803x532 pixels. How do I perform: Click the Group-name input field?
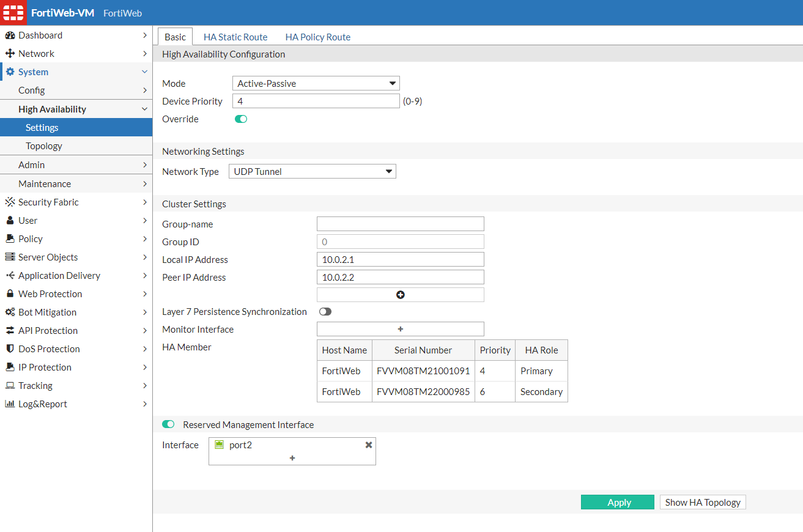399,223
